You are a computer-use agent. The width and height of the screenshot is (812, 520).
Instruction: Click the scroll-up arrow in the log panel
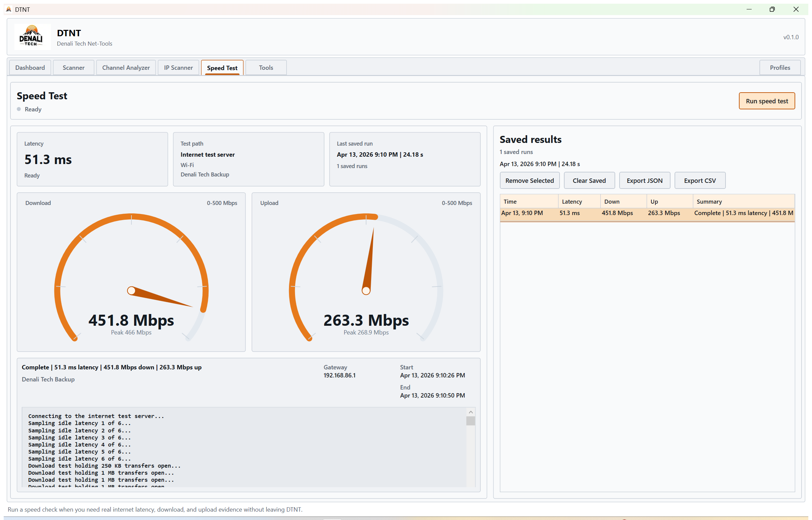(x=471, y=412)
